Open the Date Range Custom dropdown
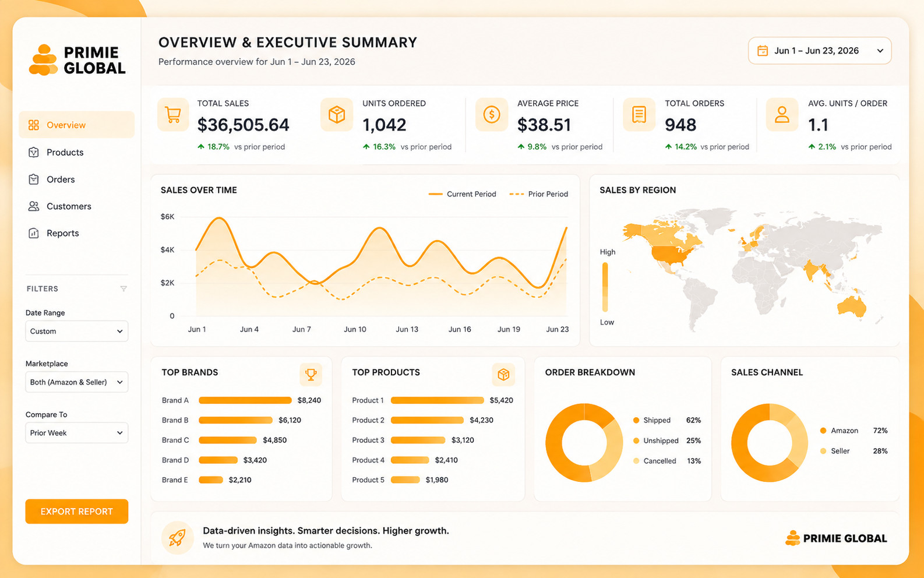The width and height of the screenshot is (924, 578). point(77,331)
